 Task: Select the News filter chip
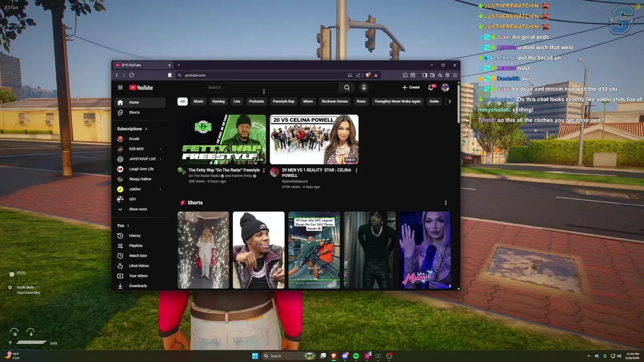tap(361, 102)
